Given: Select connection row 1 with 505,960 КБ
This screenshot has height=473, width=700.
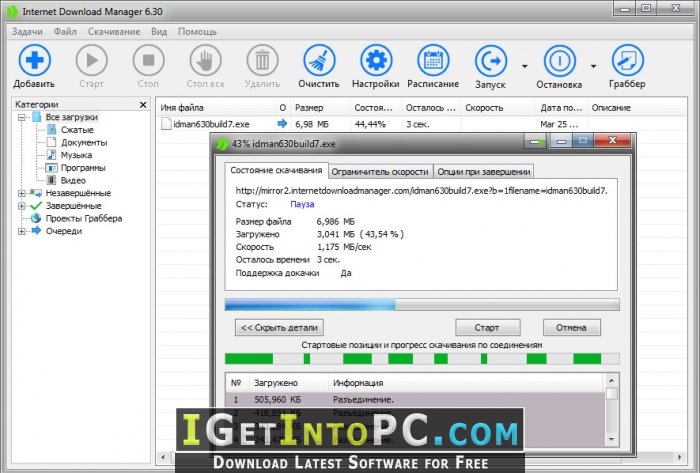Looking at the screenshot, I should (x=415, y=400).
